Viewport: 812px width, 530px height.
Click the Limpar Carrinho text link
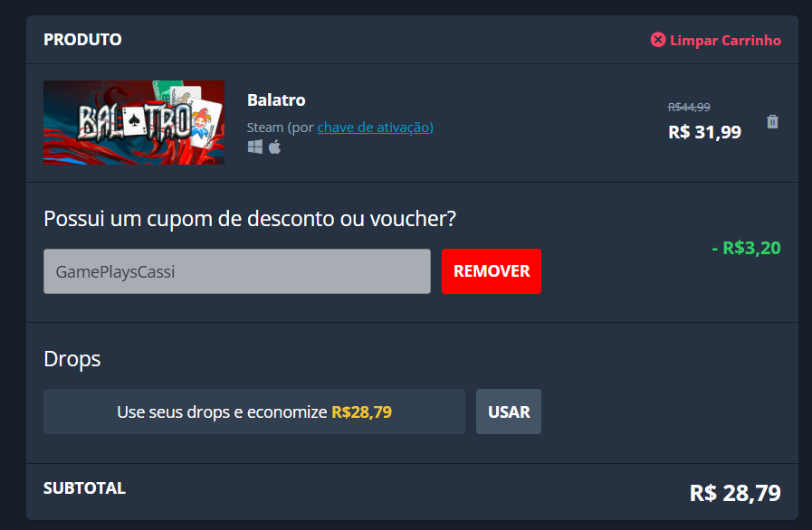click(x=725, y=41)
